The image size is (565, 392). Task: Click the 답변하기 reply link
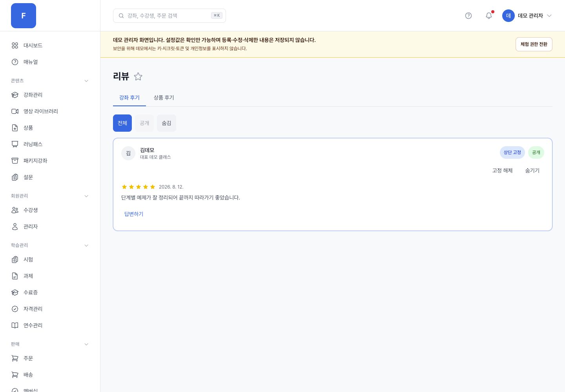pyautogui.click(x=134, y=214)
